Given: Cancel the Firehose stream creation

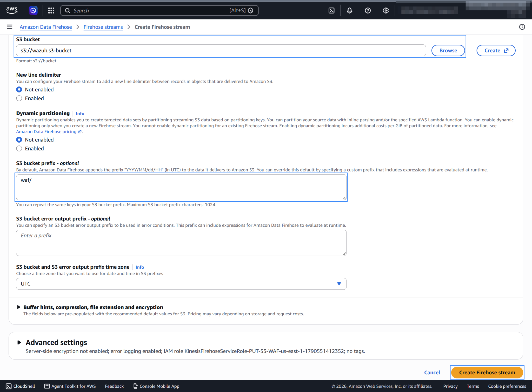Looking at the screenshot, I should click(x=432, y=373).
